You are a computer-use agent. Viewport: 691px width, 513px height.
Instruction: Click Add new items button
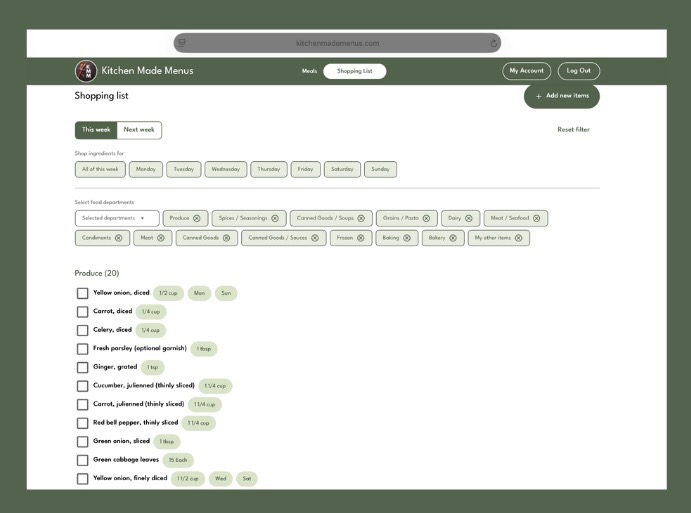click(562, 96)
